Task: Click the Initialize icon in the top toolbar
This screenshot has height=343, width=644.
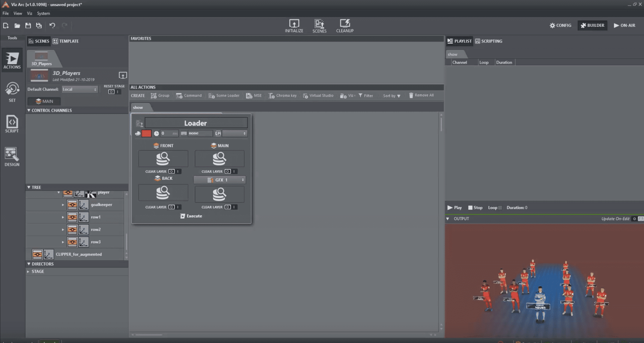Action: 294,25
